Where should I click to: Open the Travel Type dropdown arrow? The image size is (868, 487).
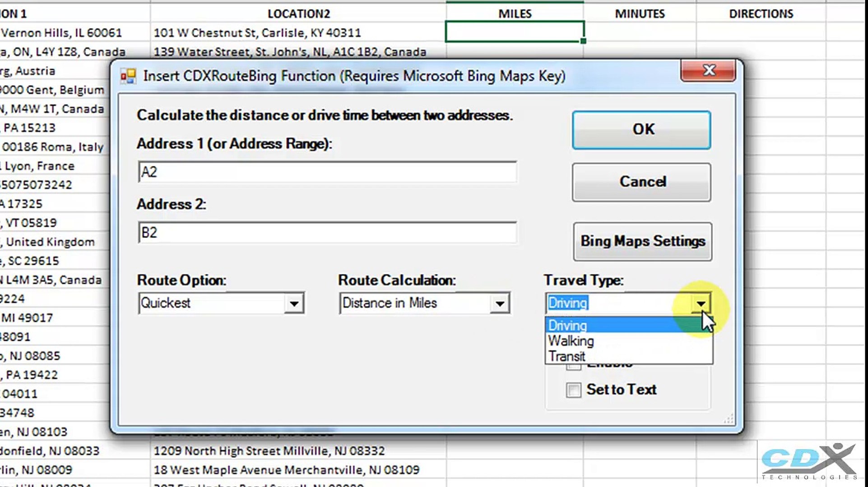[x=701, y=303]
